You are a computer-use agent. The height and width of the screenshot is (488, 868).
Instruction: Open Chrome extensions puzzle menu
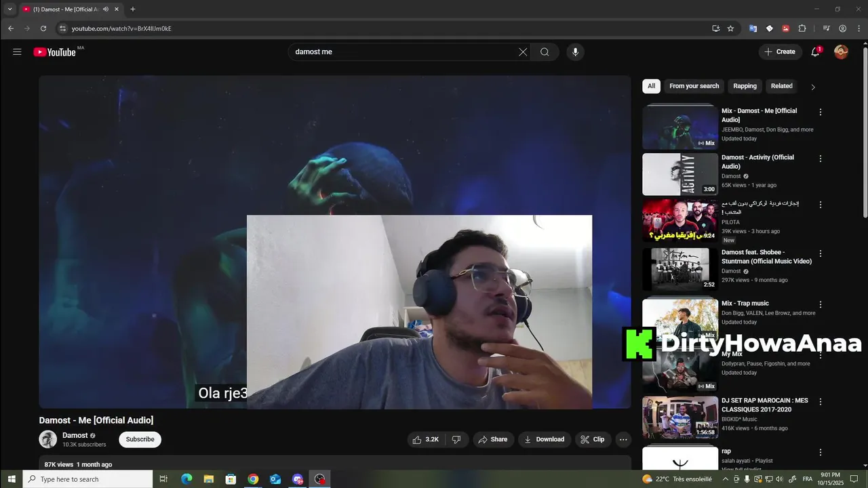[802, 28]
